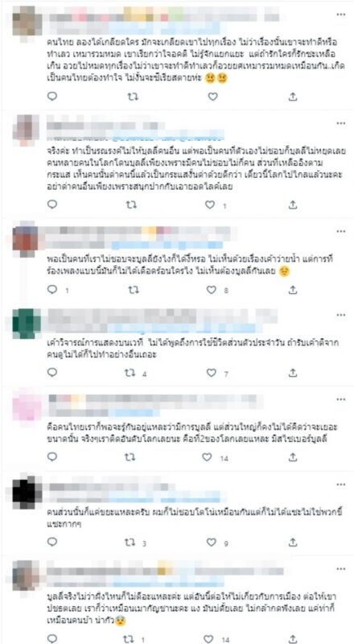Like the second tweet showing 1 like
Image resolution: width=354 pixels, height=644 pixels.
[x=210, y=204]
